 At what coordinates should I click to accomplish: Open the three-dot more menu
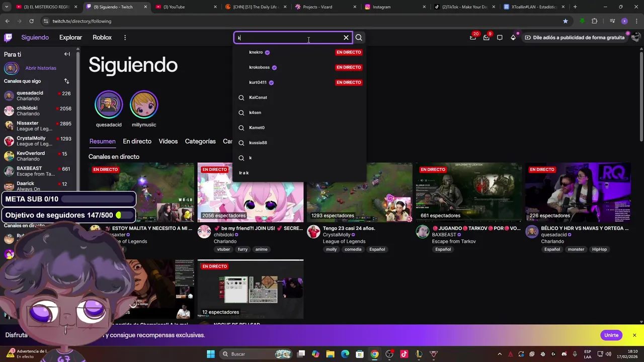(x=125, y=38)
